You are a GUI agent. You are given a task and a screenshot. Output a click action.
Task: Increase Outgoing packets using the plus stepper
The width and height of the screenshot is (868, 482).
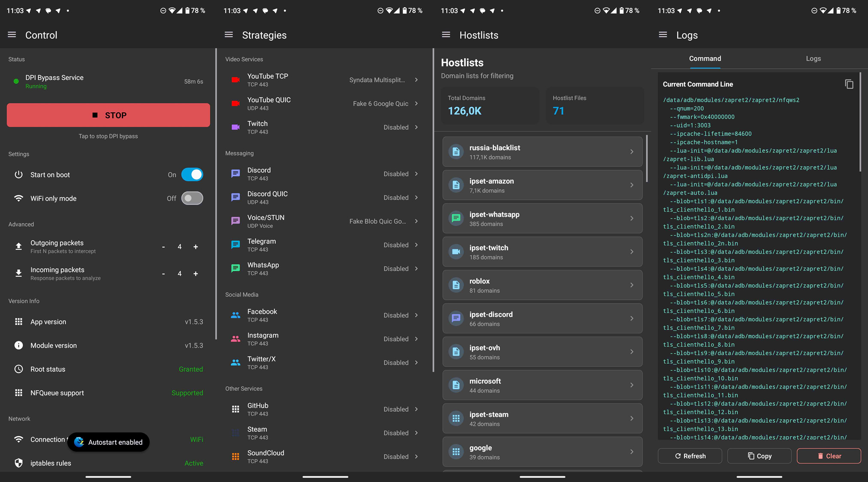click(x=195, y=247)
